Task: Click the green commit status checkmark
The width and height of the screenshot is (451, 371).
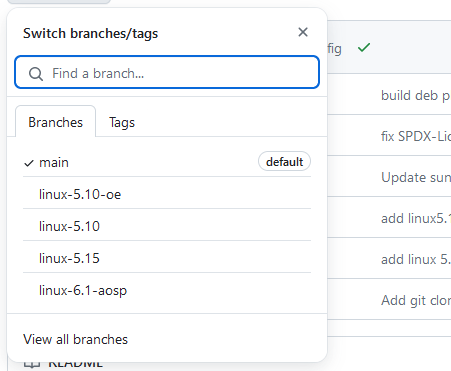Action: click(x=364, y=48)
